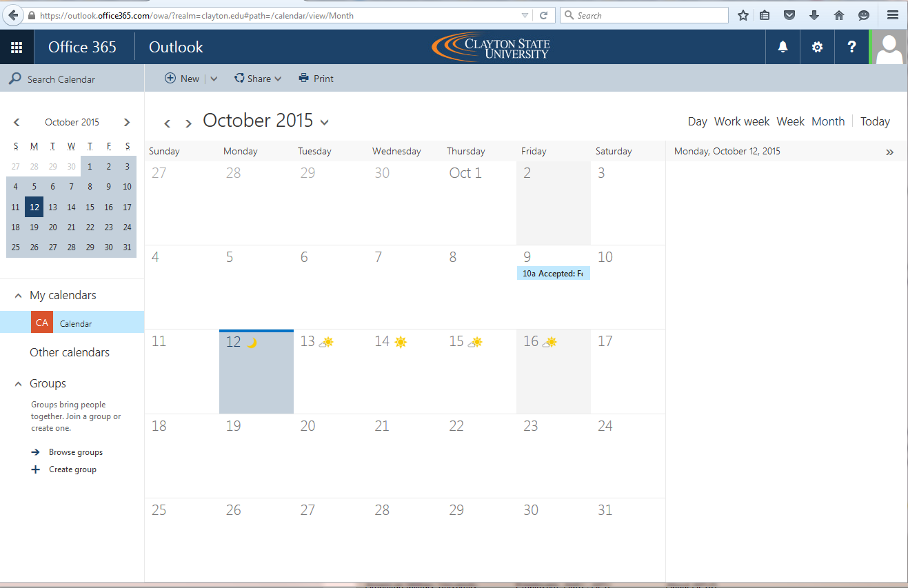Open the notifications bell
The height and width of the screenshot is (588, 908).
tap(783, 47)
